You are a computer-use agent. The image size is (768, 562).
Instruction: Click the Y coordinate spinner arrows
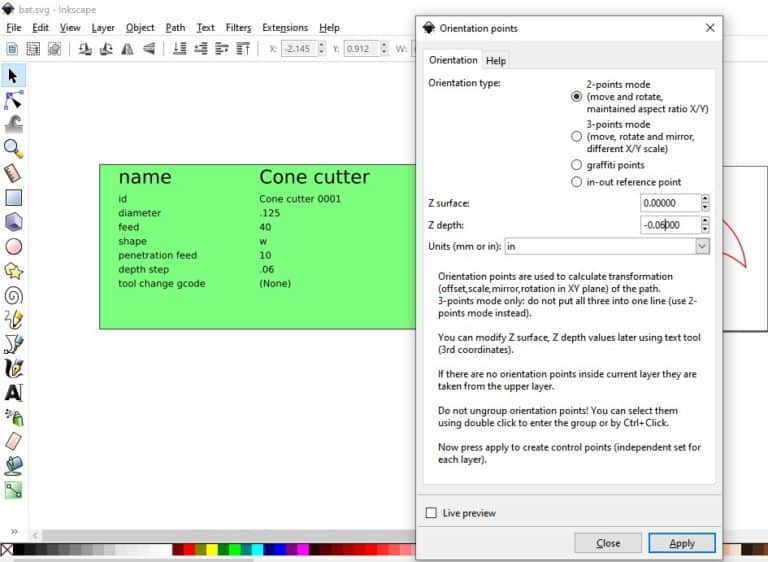[384, 49]
